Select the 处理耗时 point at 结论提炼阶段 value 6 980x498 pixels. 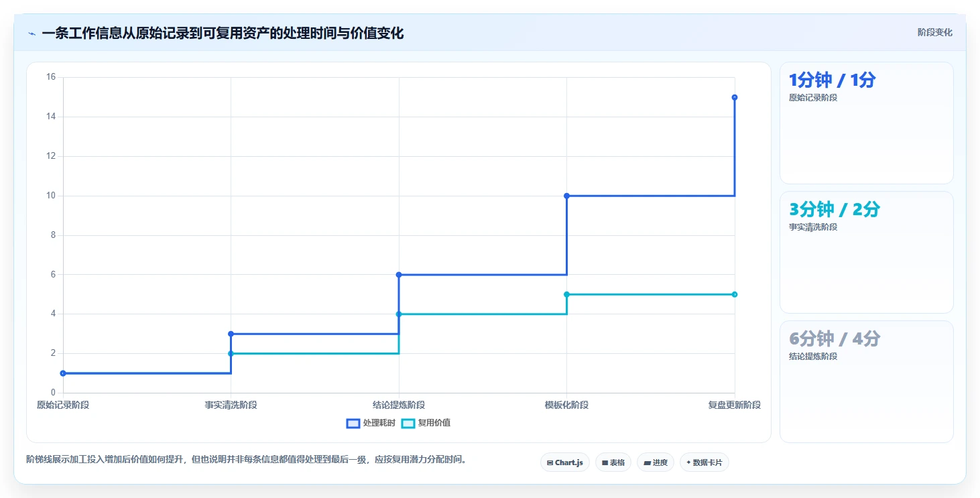point(399,275)
